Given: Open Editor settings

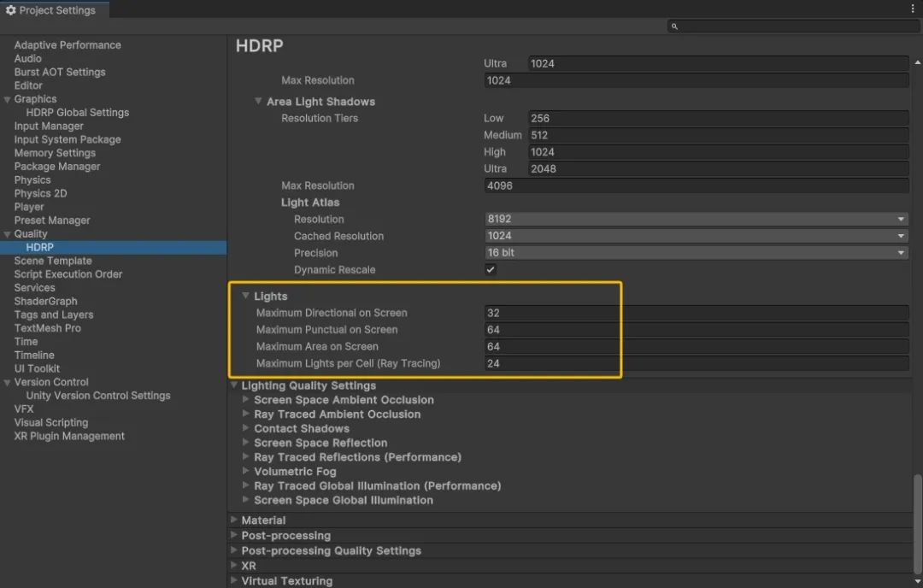Looking at the screenshot, I should coord(28,86).
